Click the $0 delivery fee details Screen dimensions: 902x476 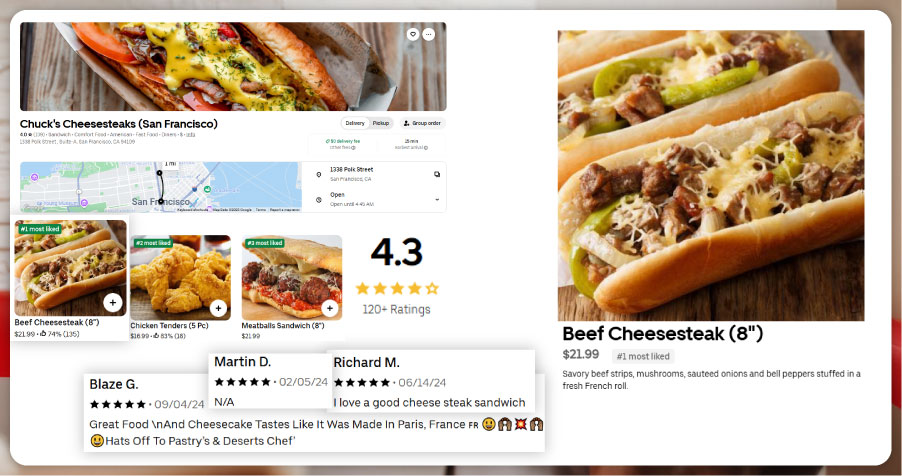tap(342, 144)
